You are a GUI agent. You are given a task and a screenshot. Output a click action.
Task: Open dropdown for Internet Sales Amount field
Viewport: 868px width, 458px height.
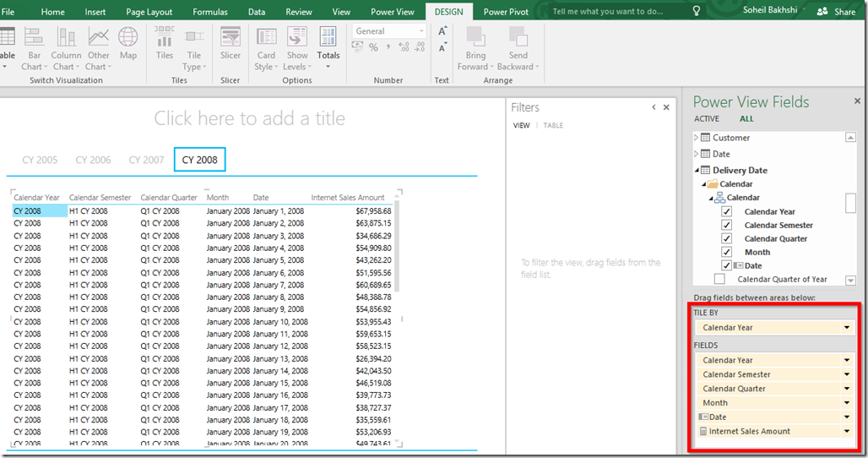click(847, 431)
